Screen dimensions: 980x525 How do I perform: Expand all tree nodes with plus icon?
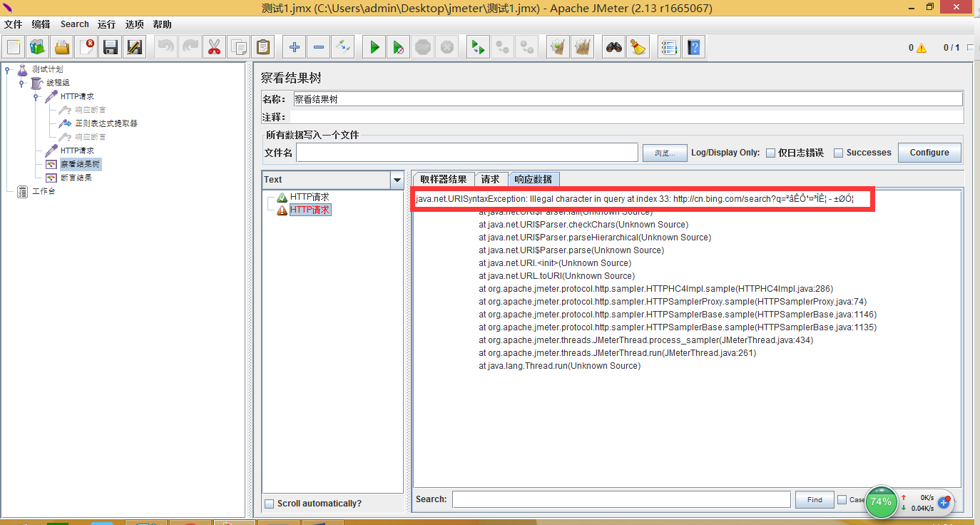coord(294,48)
